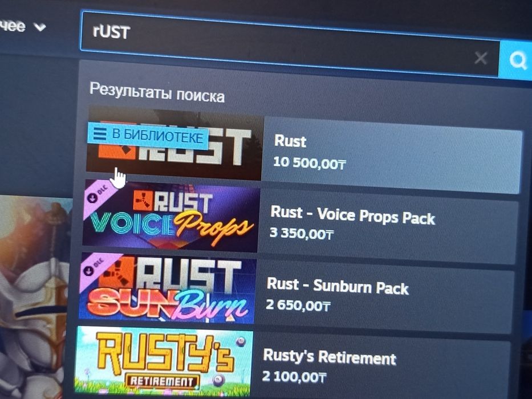Open the Voice Props Pack thumbnail
This screenshot has height=399, width=532.
tap(171, 216)
